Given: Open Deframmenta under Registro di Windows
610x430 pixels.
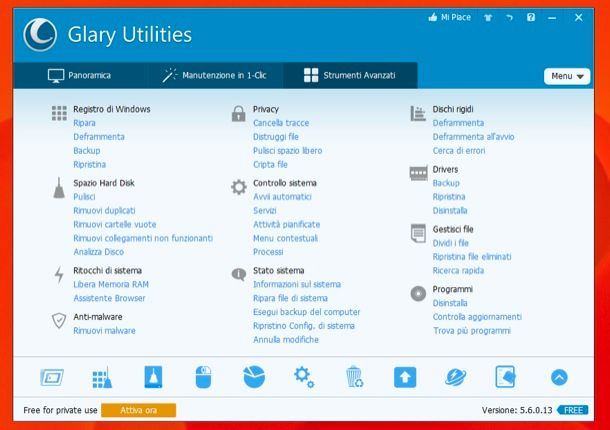Looking at the screenshot, I should click(x=99, y=137).
